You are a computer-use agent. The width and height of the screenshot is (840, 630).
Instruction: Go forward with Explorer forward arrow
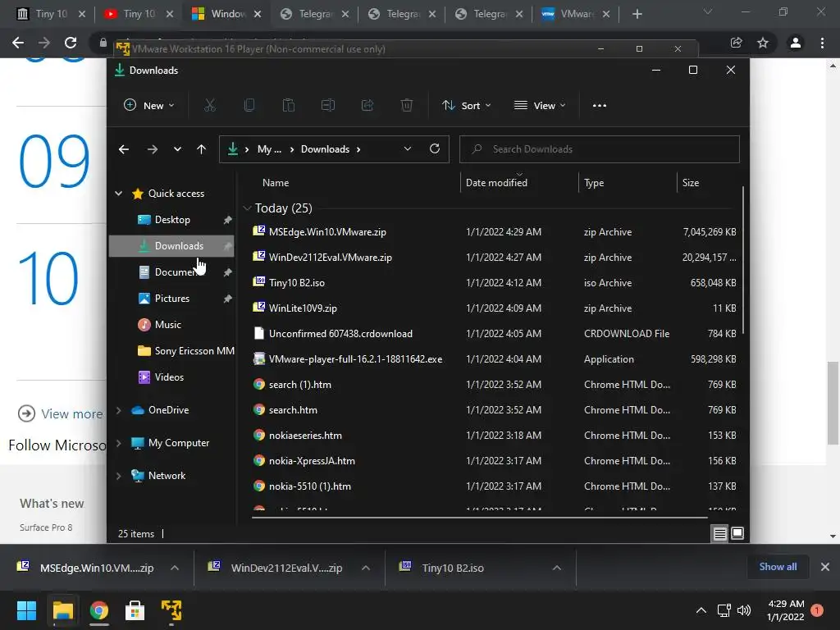[152, 149]
